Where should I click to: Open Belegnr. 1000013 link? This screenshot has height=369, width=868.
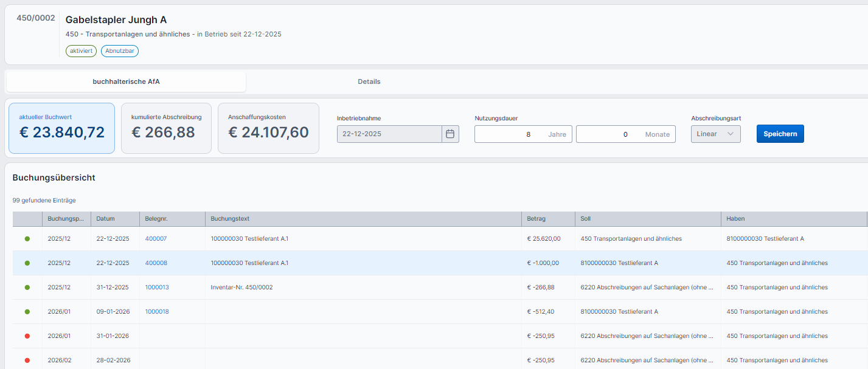point(157,288)
